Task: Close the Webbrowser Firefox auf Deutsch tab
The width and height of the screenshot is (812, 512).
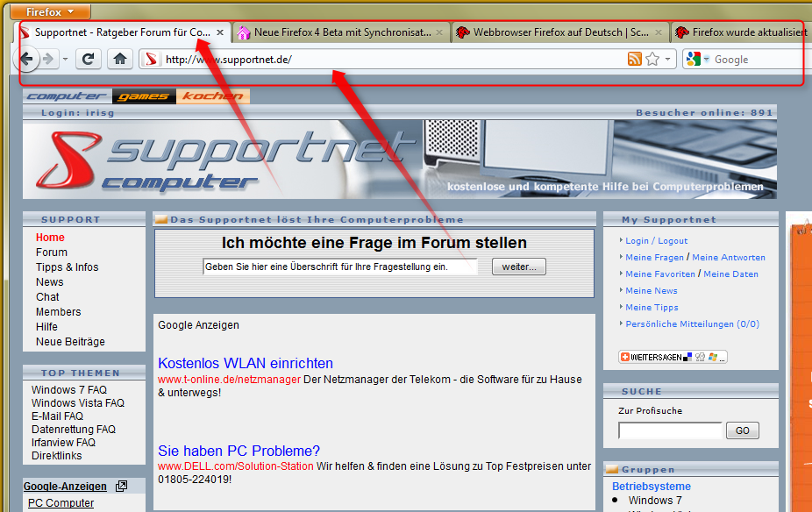Action: pyautogui.click(x=659, y=32)
